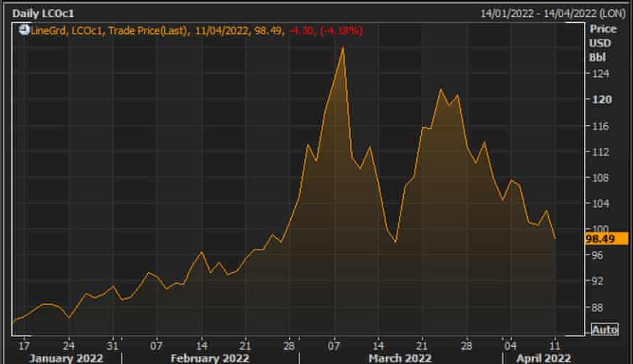Click the '31' date tick label

pos(112,346)
